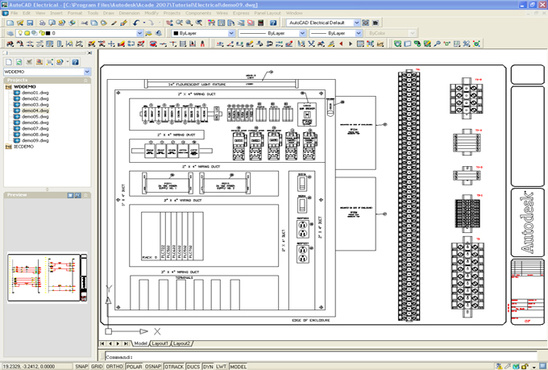This screenshot has width=548, height=370.
Task: Click the Insert Component icon in electrical toolbar
Action: (10, 44)
